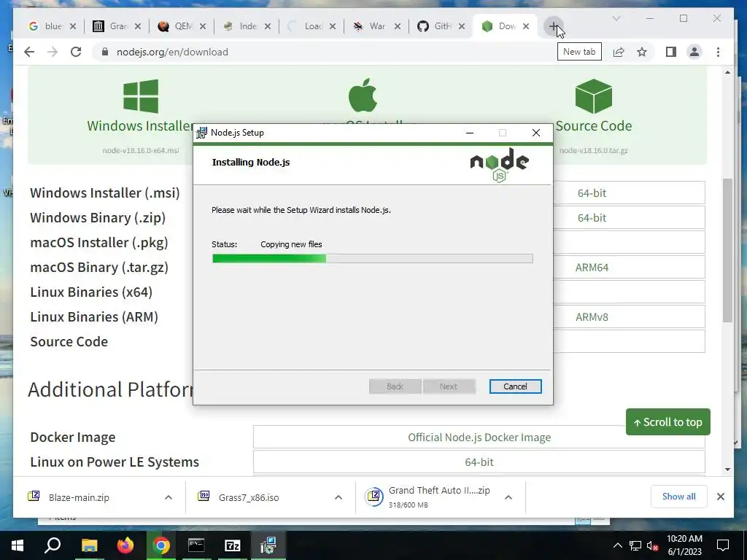The width and height of the screenshot is (747, 560).
Task: Cancel the Node.js installation
Action: tap(515, 386)
